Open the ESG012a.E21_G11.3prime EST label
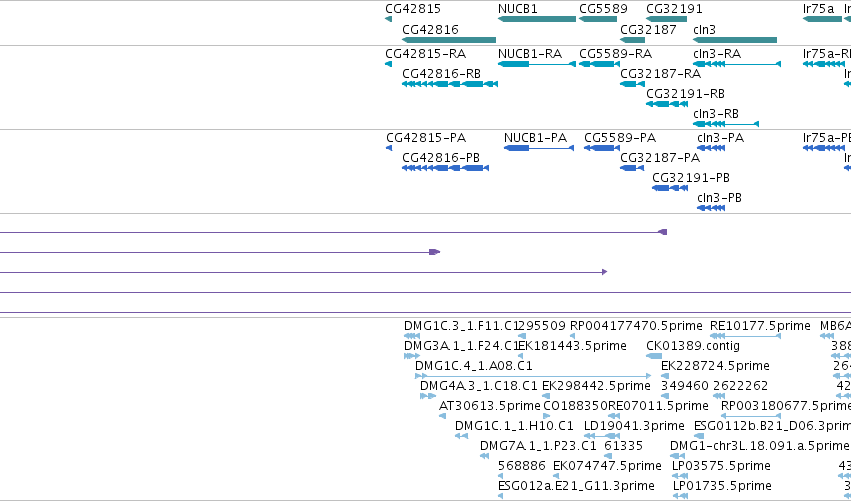 pos(576,486)
